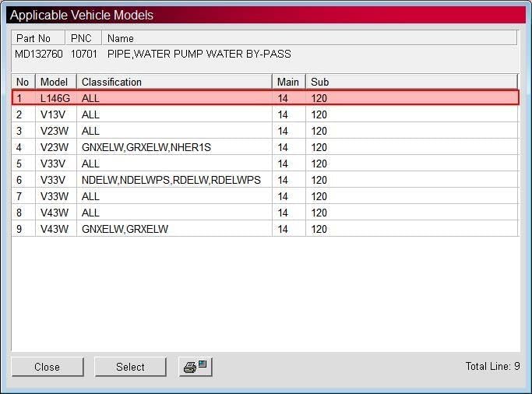Click classification GNXELW,GRXELW,NHER1S
The image size is (532, 394).
pos(146,147)
